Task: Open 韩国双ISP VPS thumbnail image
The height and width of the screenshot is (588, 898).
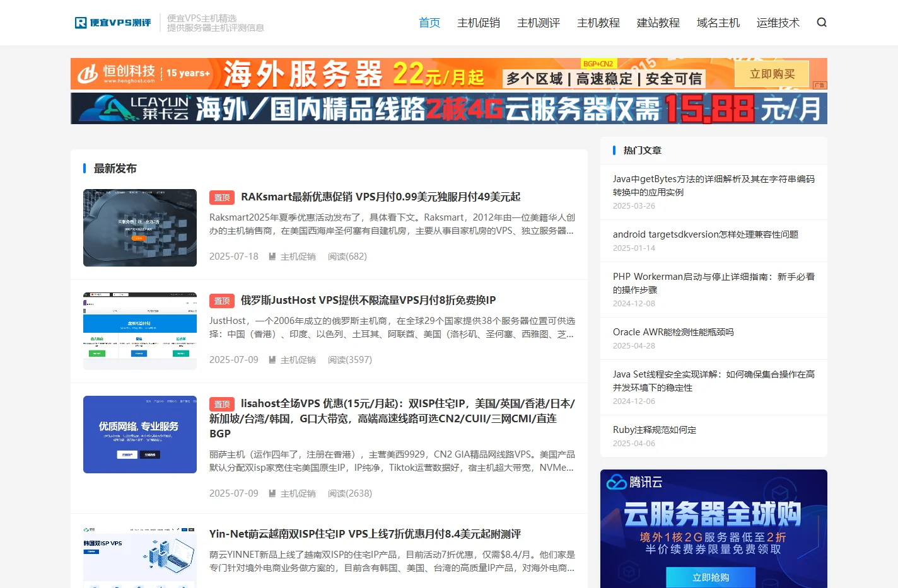Action: pyautogui.click(x=140, y=557)
